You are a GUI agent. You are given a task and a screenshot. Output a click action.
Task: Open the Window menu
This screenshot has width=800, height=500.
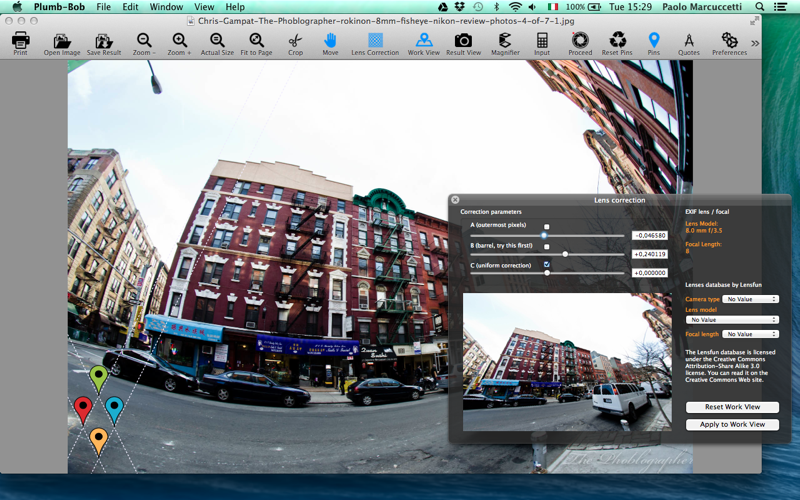166,7
